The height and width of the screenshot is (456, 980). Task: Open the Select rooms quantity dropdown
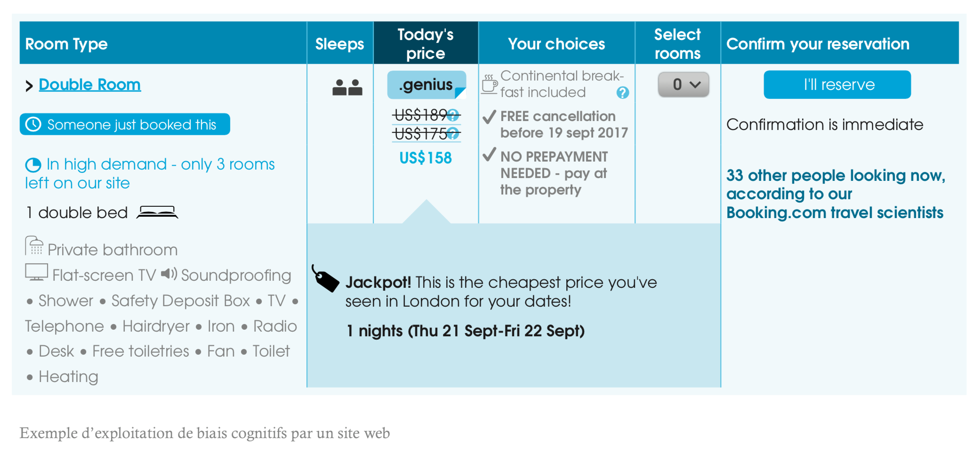pyautogui.click(x=683, y=85)
